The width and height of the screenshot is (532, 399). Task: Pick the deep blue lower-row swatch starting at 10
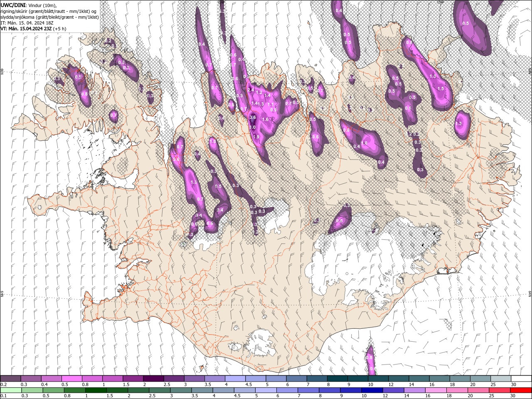(372, 390)
